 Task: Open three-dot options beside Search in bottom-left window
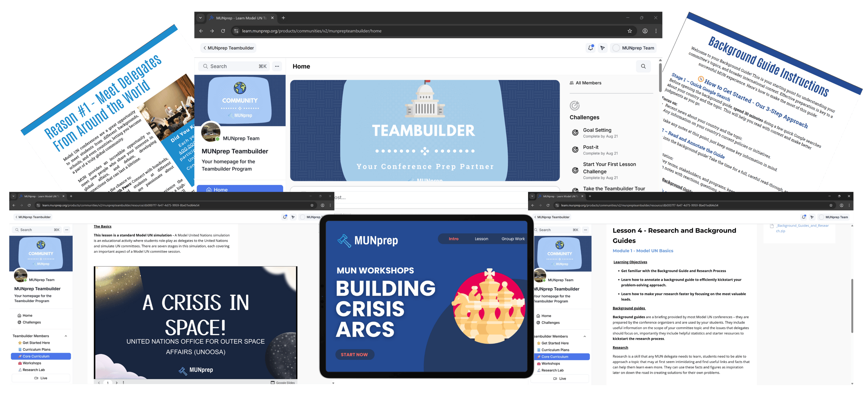[67, 230]
